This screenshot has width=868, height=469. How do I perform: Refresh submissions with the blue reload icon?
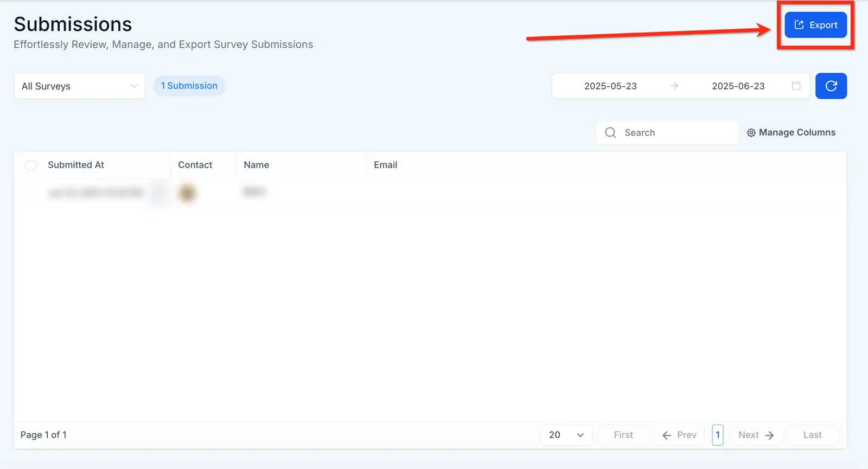click(x=831, y=86)
